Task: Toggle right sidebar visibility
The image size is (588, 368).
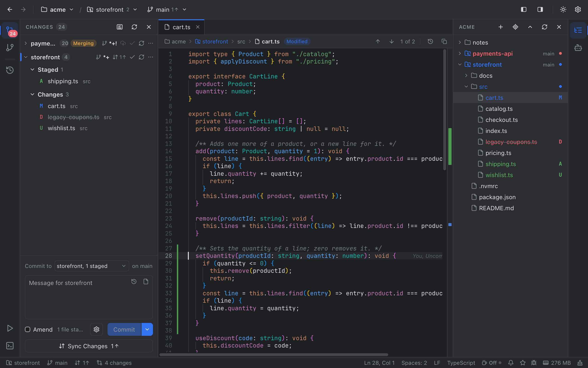Action: pos(540,9)
